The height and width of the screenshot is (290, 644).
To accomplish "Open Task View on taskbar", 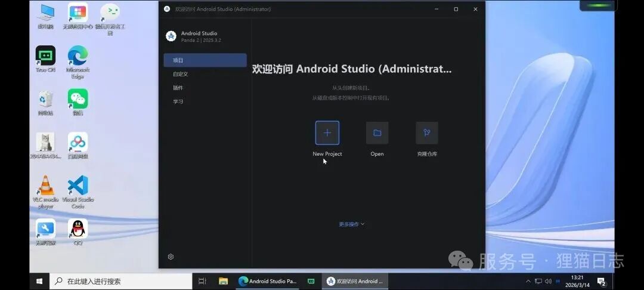I will (x=202, y=282).
